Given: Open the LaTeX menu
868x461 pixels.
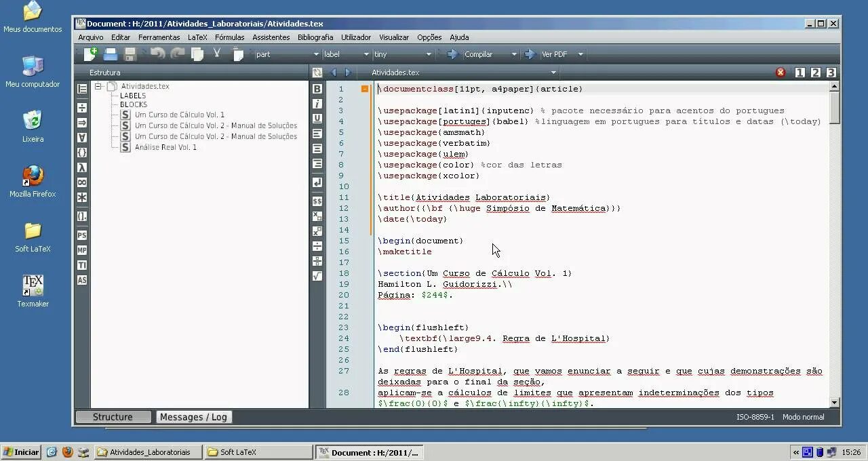Looking at the screenshot, I should tap(197, 37).
